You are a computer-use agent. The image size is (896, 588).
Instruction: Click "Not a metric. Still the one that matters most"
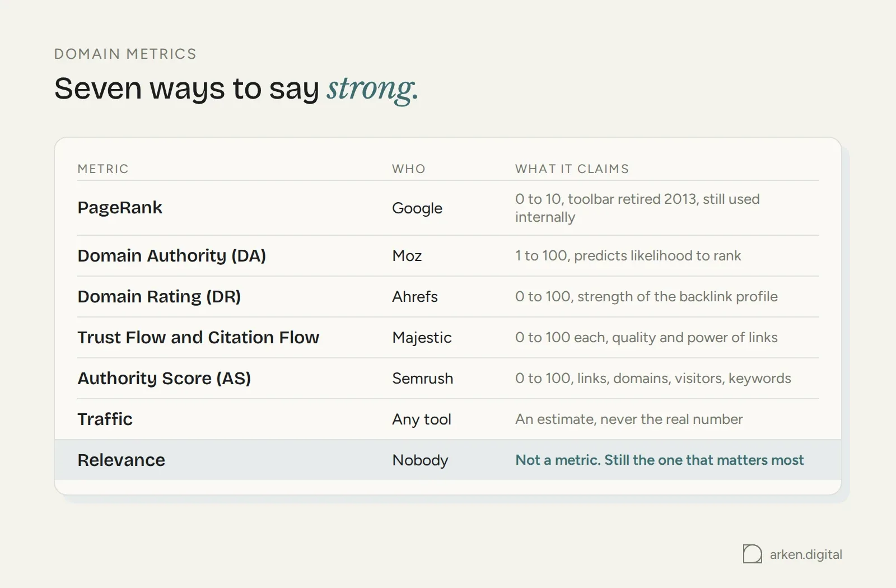click(659, 460)
